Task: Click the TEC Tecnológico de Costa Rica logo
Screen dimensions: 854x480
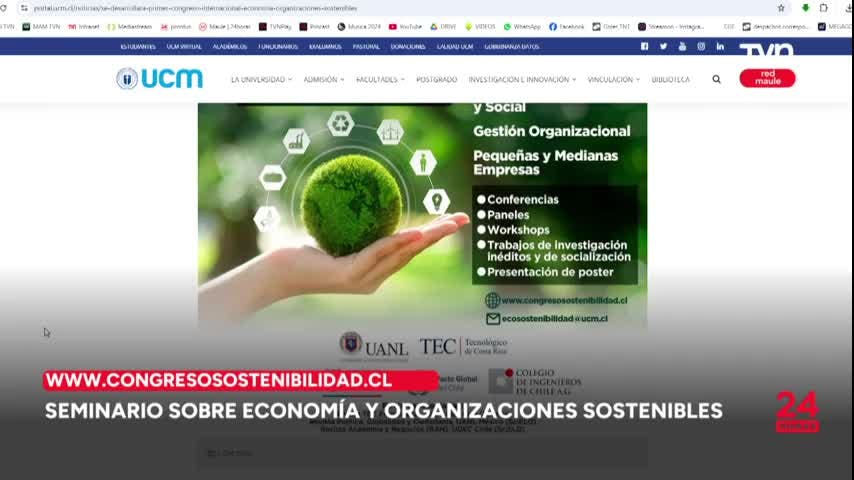Action: click(463, 347)
